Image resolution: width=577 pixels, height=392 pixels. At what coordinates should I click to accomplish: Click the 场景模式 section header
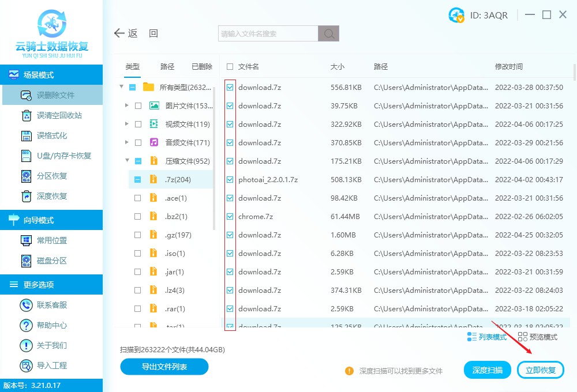tap(51, 74)
